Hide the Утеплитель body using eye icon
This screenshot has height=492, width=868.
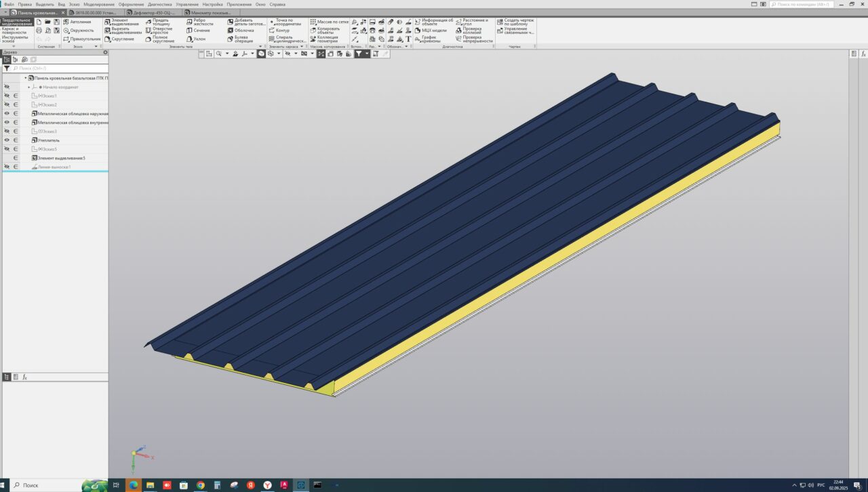[x=7, y=140]
